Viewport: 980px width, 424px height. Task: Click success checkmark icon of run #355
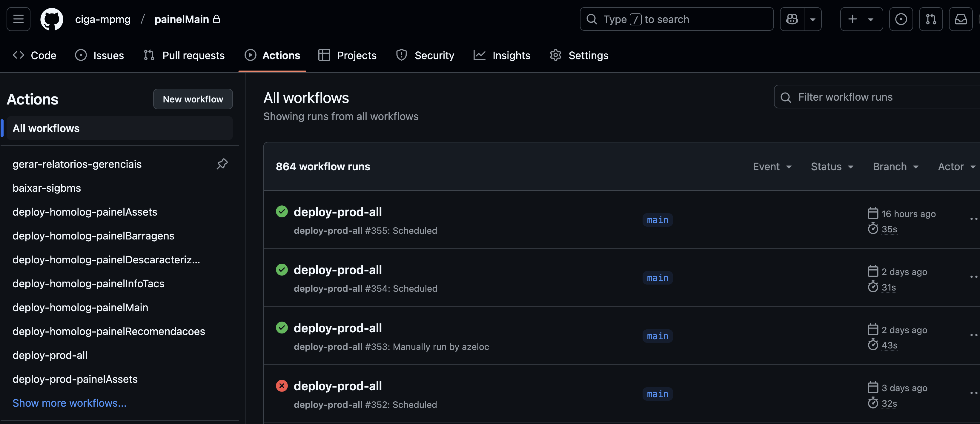282,211
